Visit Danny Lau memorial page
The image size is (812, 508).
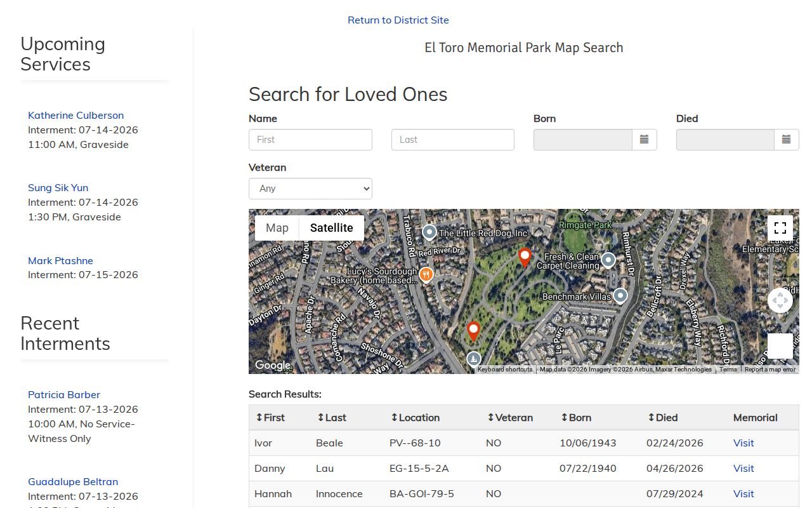[743, 469]
